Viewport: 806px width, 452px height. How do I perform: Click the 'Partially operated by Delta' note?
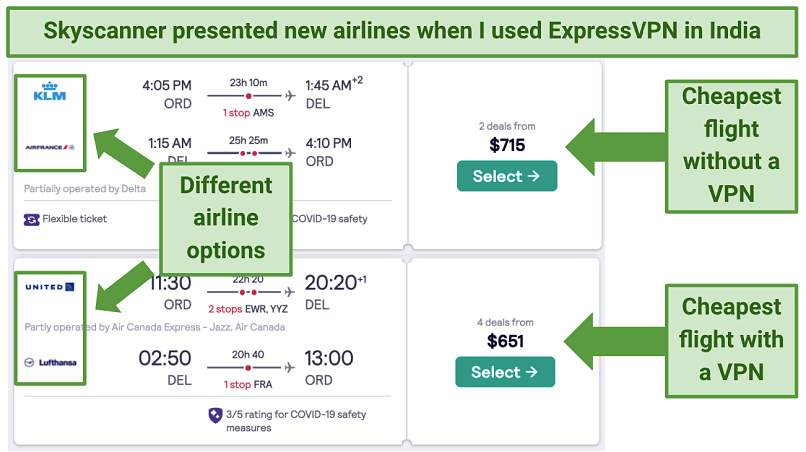click(x=84, y=188)
